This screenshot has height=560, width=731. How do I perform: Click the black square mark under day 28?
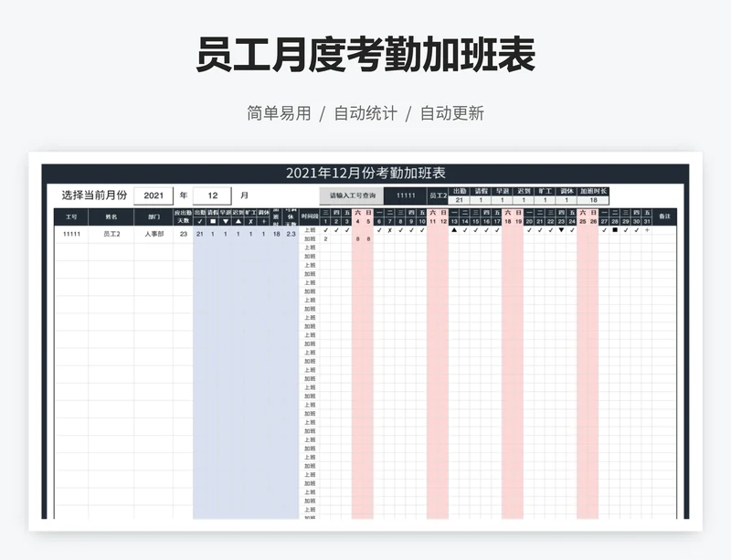(615, 230)
